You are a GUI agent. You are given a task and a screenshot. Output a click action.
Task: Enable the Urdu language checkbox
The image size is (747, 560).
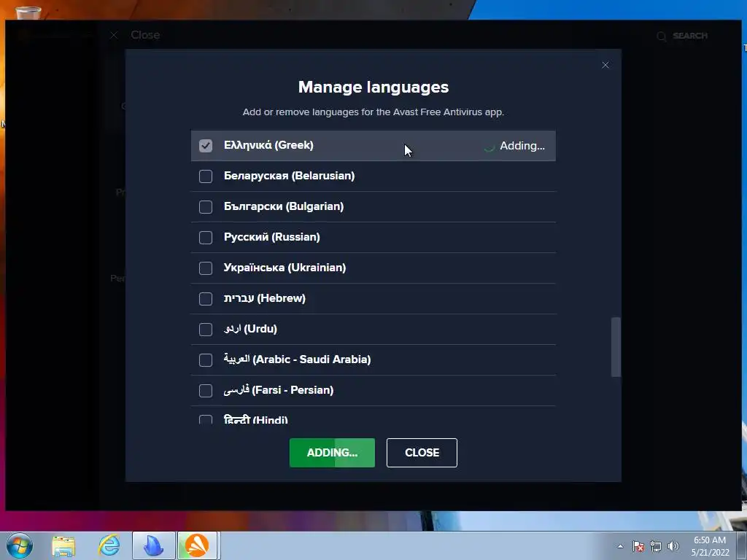pyautogui.click(x=205, y=329)
